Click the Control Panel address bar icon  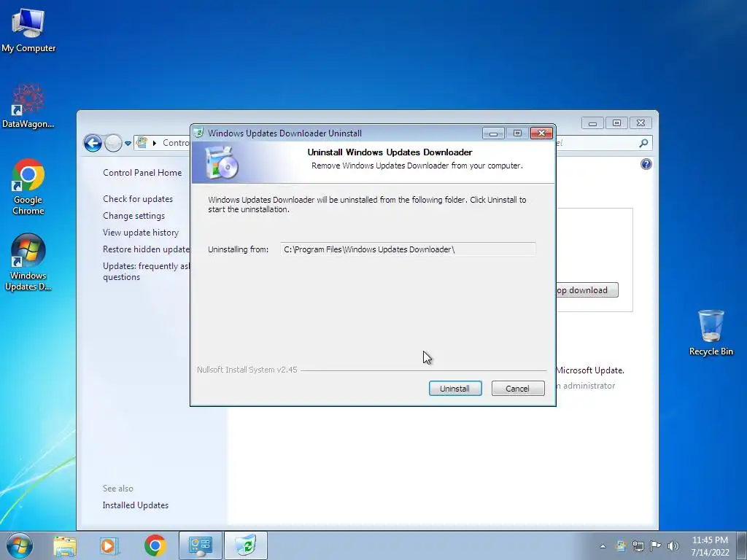coord(142,142)
